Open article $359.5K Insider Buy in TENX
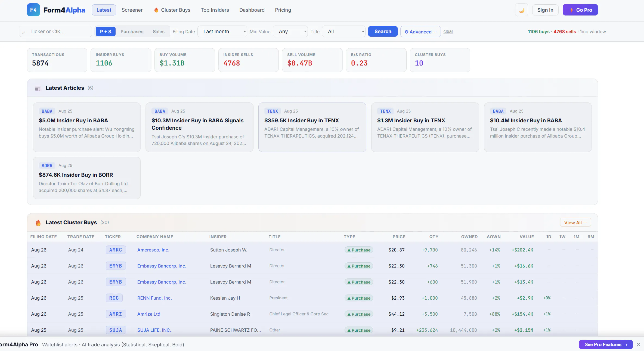 point(312,127)
